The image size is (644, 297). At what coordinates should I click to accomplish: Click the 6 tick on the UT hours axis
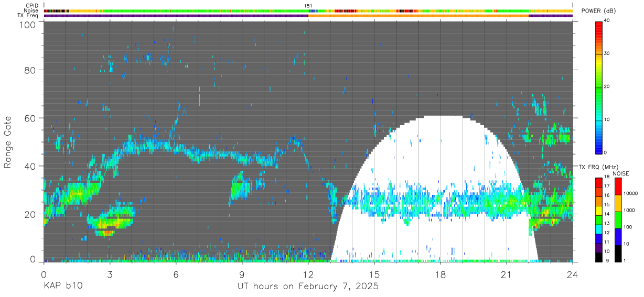pos(176,274)
